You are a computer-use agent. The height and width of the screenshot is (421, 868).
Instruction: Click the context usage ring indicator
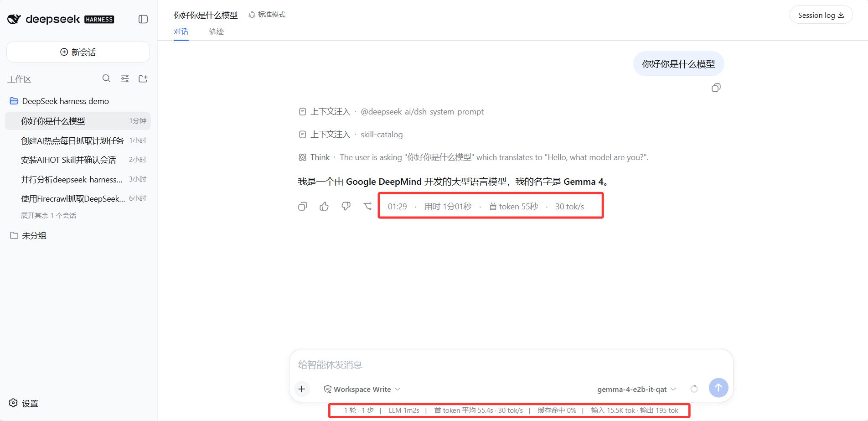click(694, 389)
